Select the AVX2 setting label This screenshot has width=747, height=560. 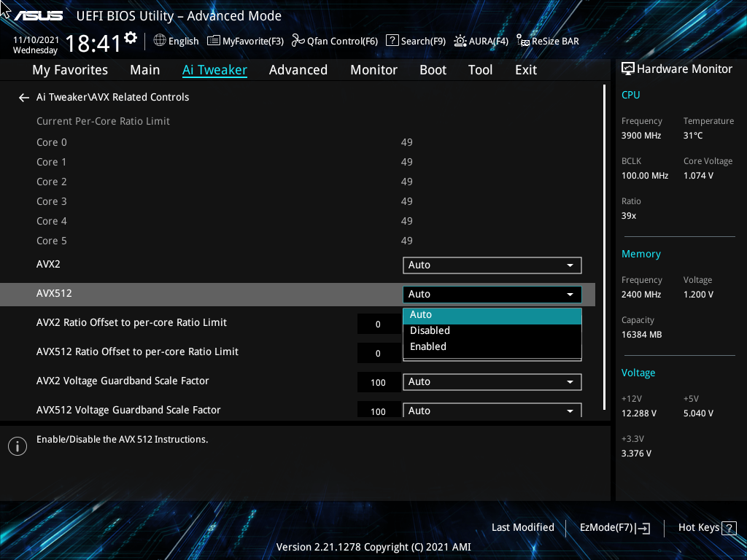point(49,264)
